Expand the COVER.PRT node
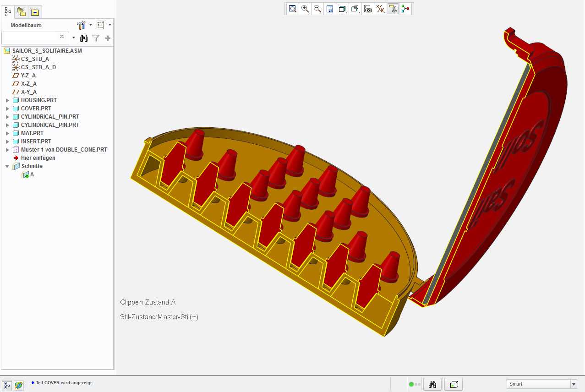Viewport: 585px width, 392px height. [x=7, y=109]
